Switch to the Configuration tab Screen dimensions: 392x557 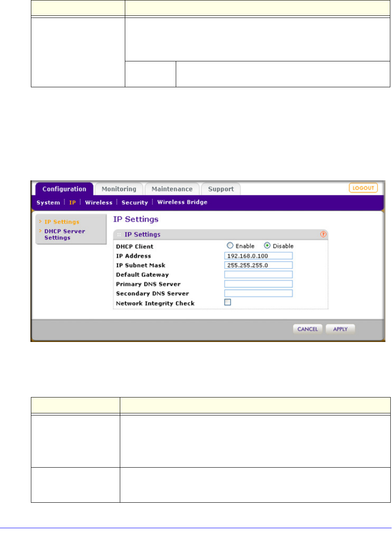coord(64,189)
